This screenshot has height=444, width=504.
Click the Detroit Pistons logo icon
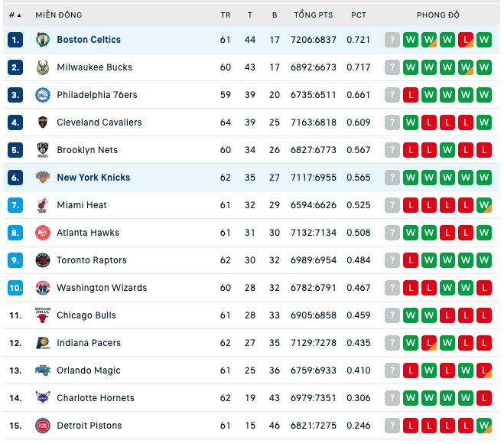pos(42,426)
